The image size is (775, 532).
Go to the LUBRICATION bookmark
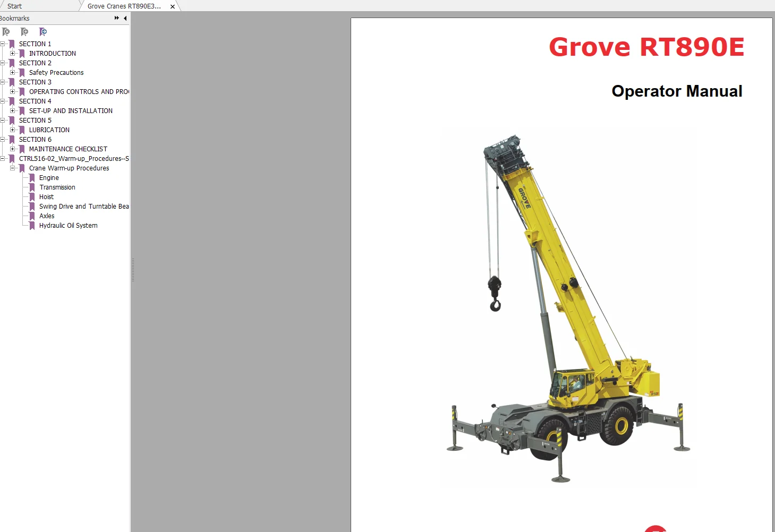click(49, 130)
